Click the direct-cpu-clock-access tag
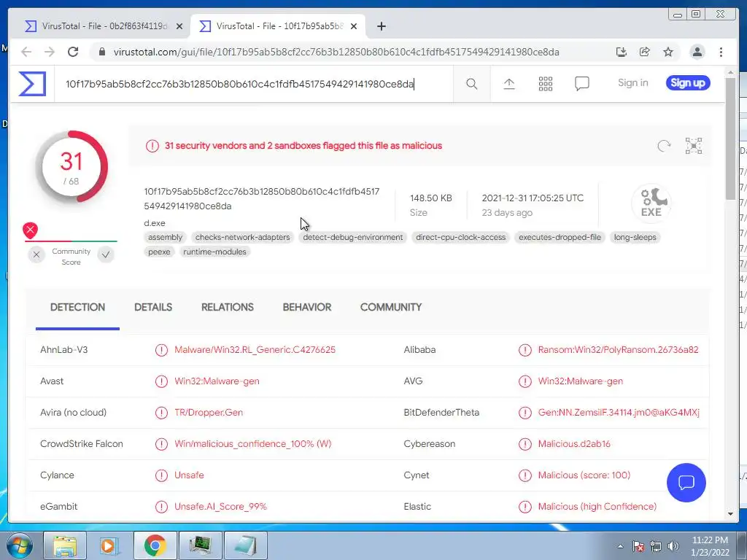The width and height of the screenshot is (747, 560). (x=461, y=237)
